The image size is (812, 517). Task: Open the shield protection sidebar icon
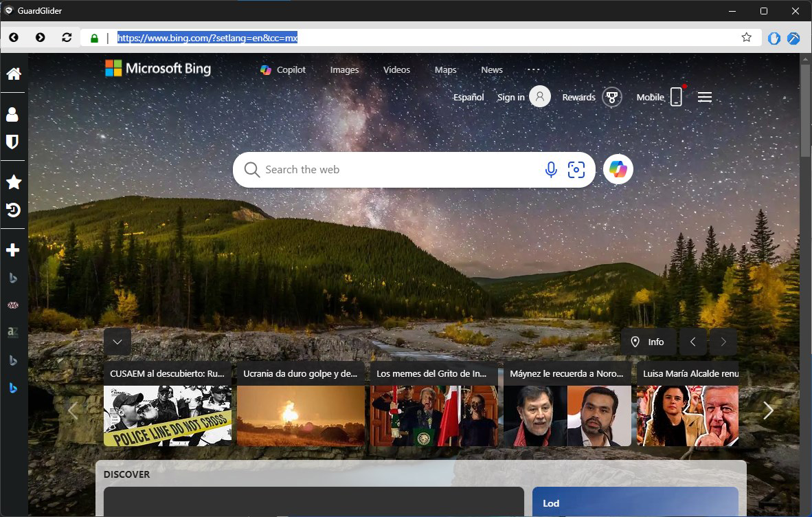click(x=12, y=142)
